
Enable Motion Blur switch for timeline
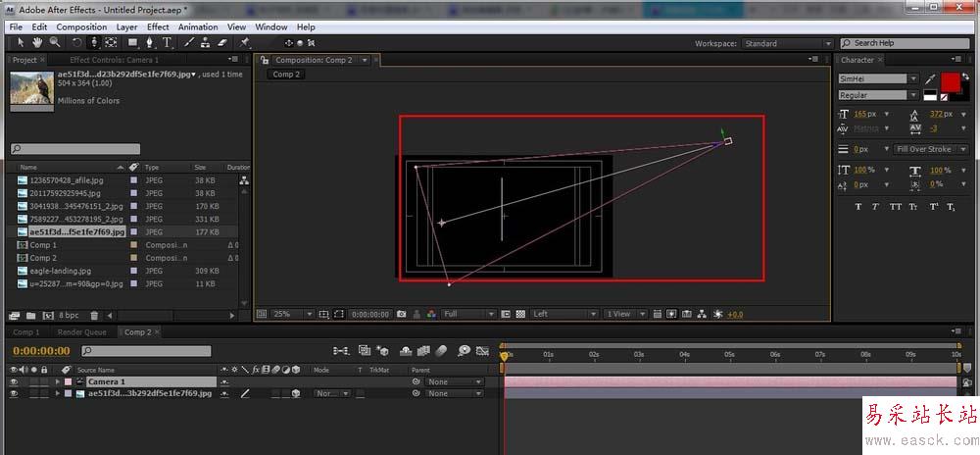(443, 351)
